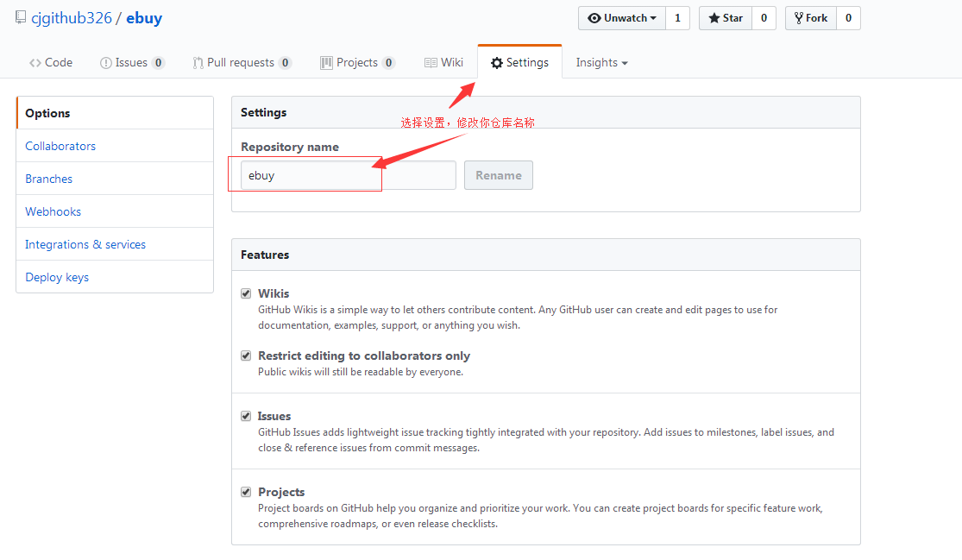The height and width of the screenshot is (560, 962).
Task: Click the "Repository name" label
Action: click(290, 148)
